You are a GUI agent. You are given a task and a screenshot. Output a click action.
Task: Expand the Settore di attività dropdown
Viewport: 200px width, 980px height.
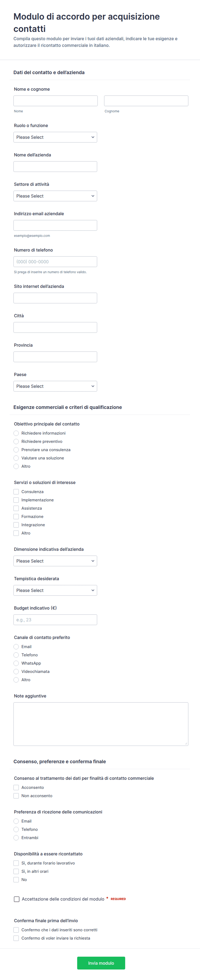pos(55,196)
